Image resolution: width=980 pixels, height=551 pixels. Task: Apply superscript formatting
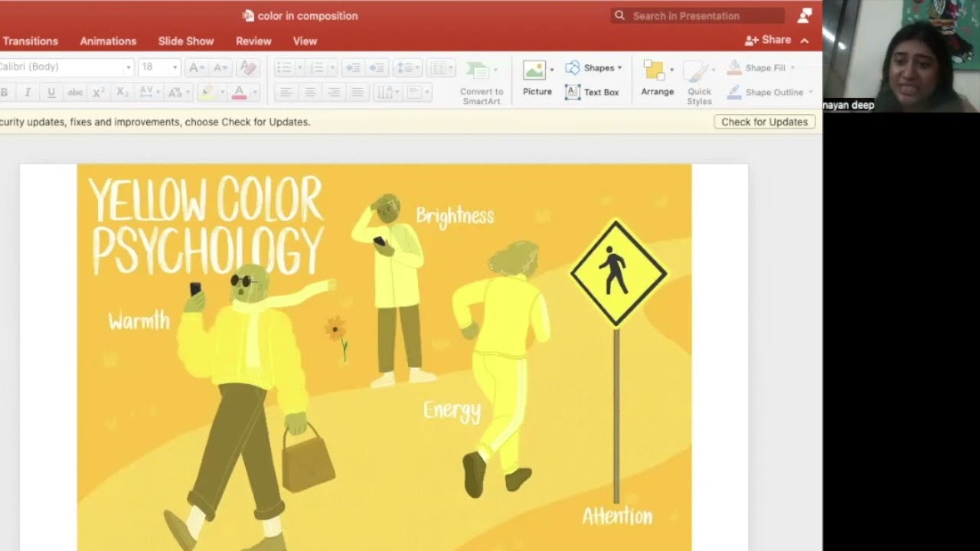[x=99, y=93]
